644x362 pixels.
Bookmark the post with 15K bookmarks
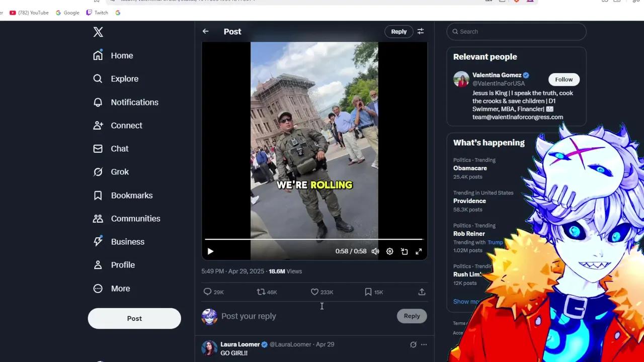[368, 292]
